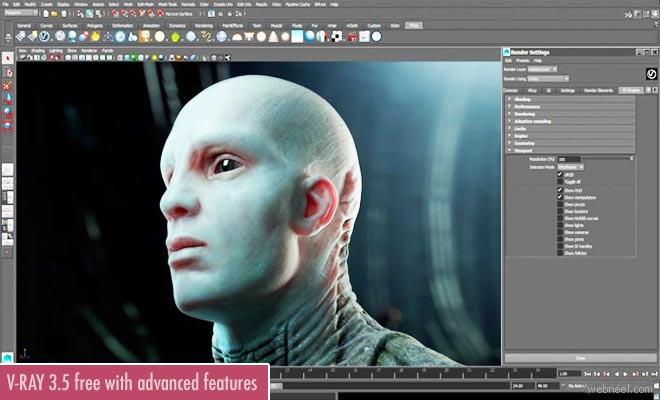Viewport: 660px width, 400px height.
Task: Enable the Show lights checkbox
Action: point(560,225)
